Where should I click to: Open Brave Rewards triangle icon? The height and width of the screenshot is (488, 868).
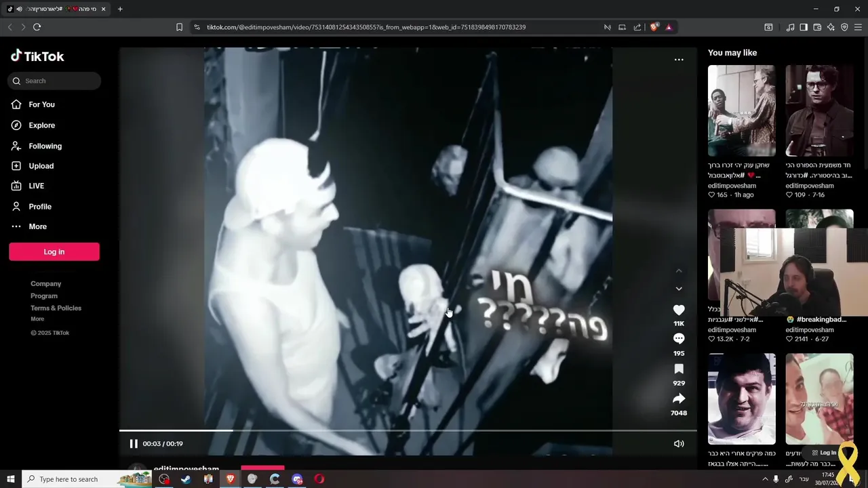[669, 27]
